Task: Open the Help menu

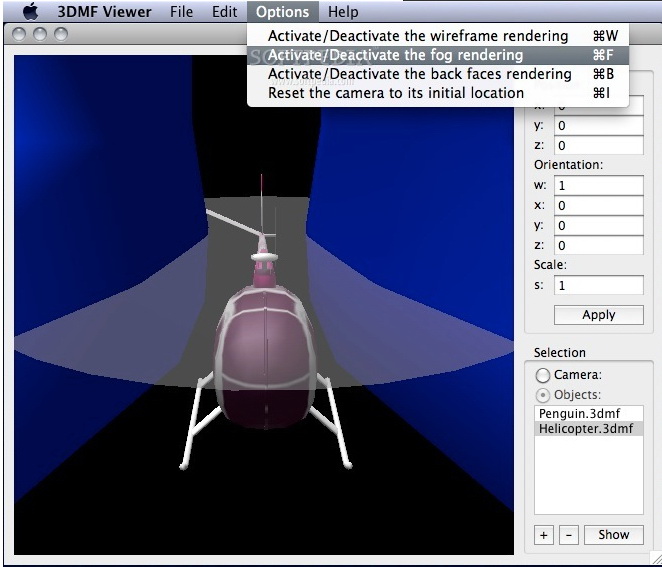Action: click(343, 12)
